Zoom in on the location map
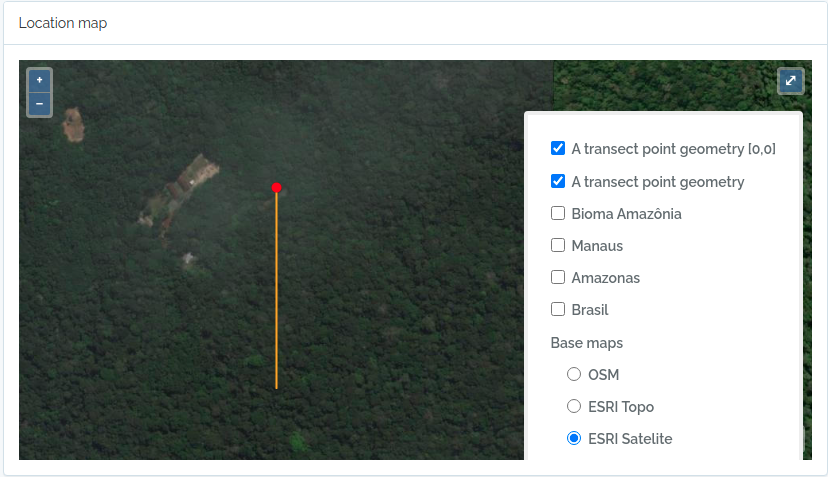Viewport: 828px width, 477px height. point(40,79)
